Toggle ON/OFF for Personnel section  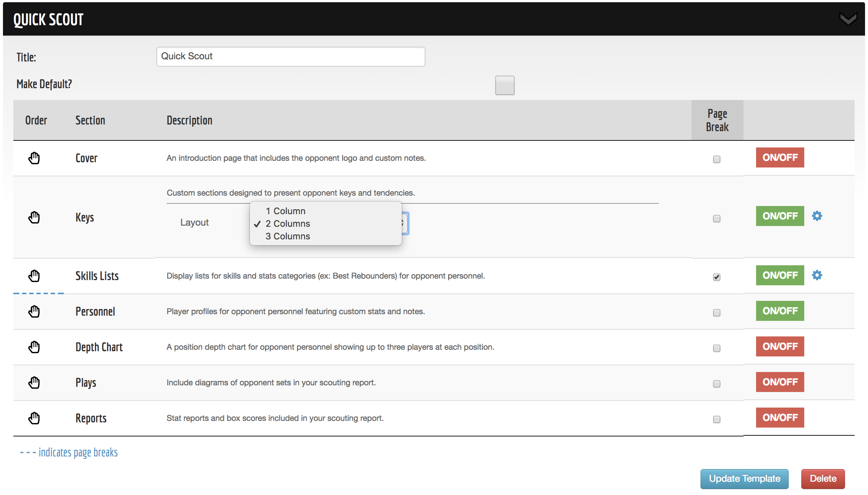click(x=780, y=311)
